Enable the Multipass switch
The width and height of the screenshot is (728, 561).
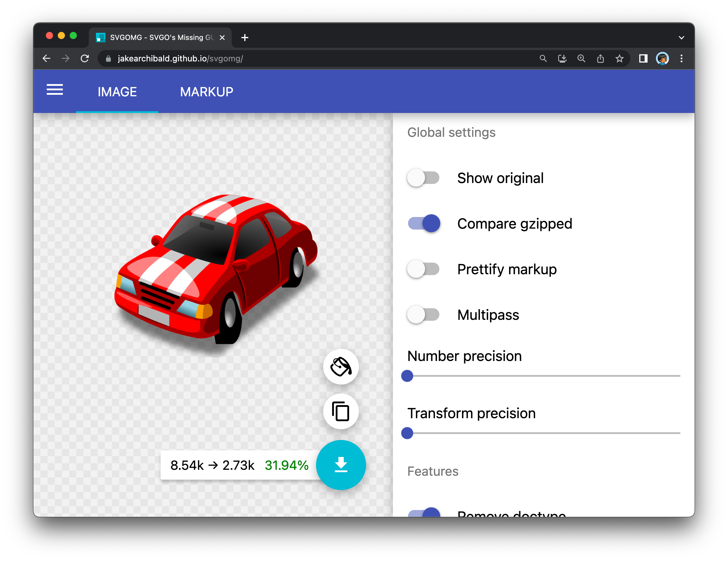coord(423,314)
